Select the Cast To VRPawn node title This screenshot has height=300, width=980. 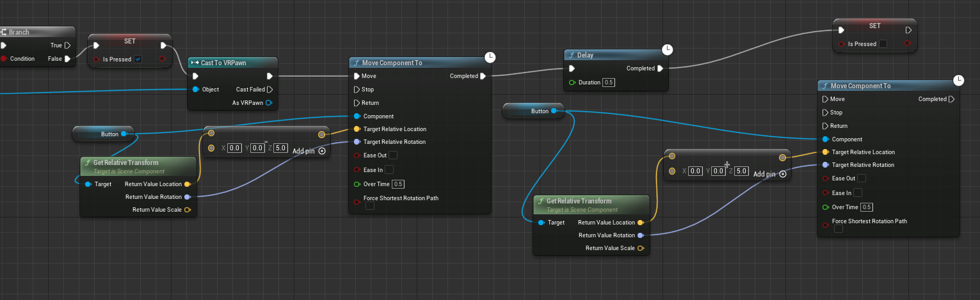223,63
